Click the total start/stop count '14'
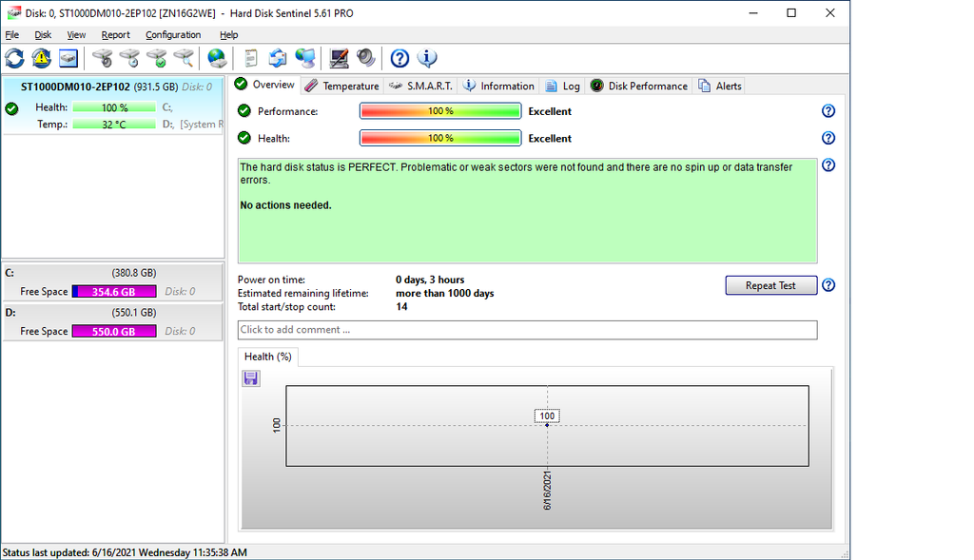The image size is (974, 560). click(x=402, y=307)
